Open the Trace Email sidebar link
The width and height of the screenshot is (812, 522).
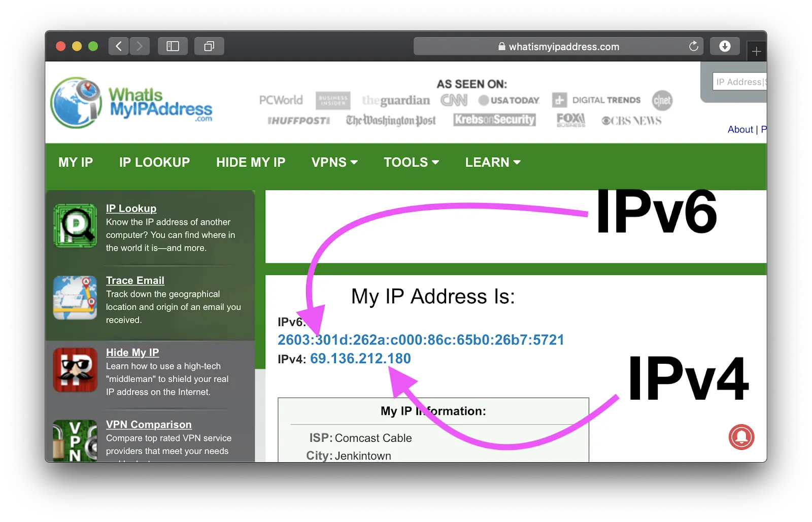pos(135,281)
